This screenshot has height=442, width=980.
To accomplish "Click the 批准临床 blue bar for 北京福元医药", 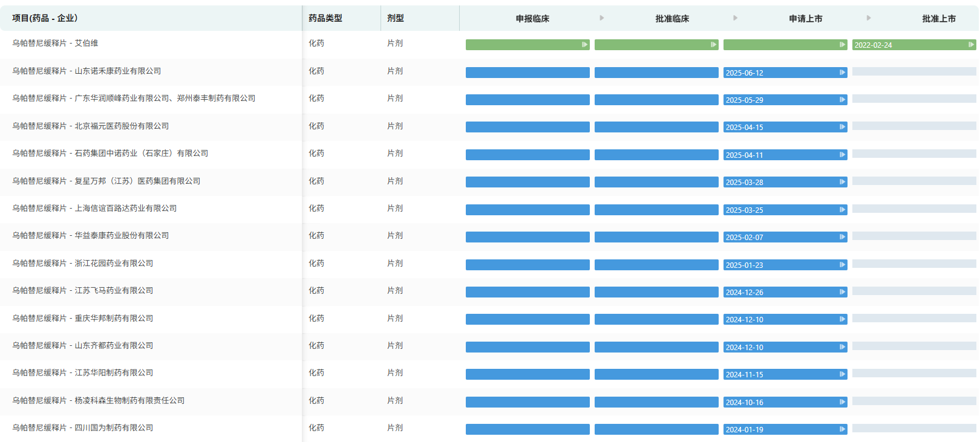I will point(656,127).
